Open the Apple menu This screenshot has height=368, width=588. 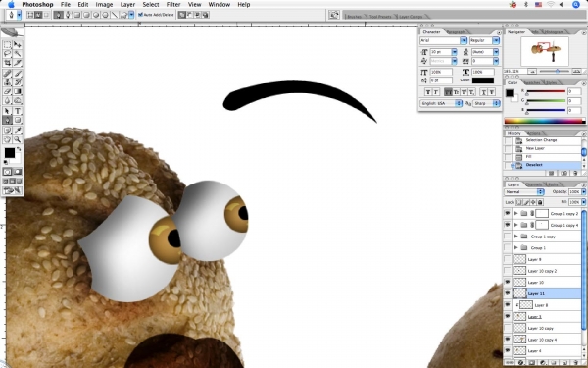click(x=11, y=5)
